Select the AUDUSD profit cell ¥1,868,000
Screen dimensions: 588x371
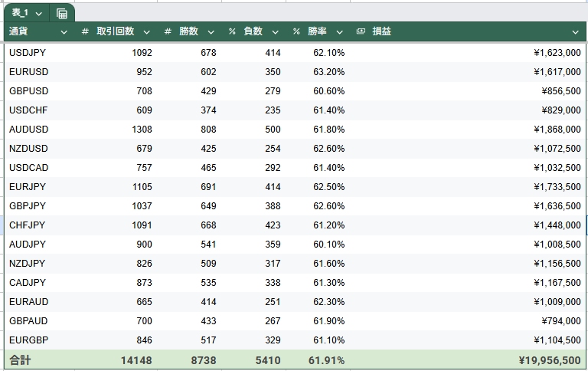[468, 130]
